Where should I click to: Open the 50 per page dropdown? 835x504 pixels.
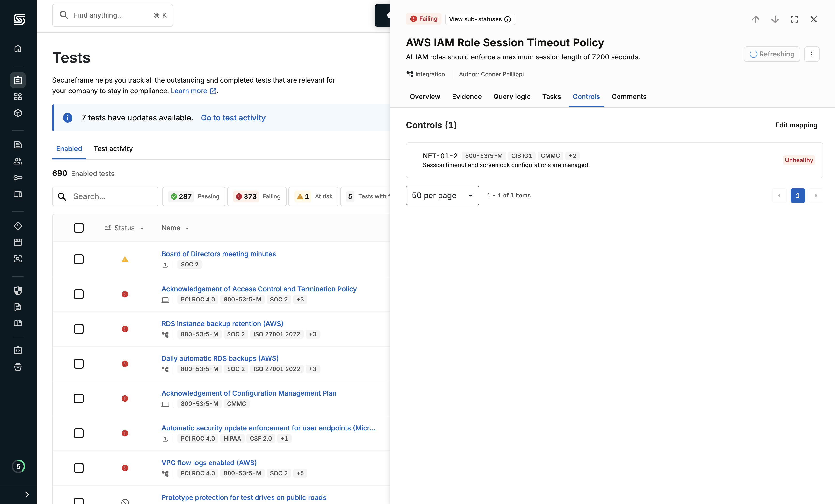(442, 195)
